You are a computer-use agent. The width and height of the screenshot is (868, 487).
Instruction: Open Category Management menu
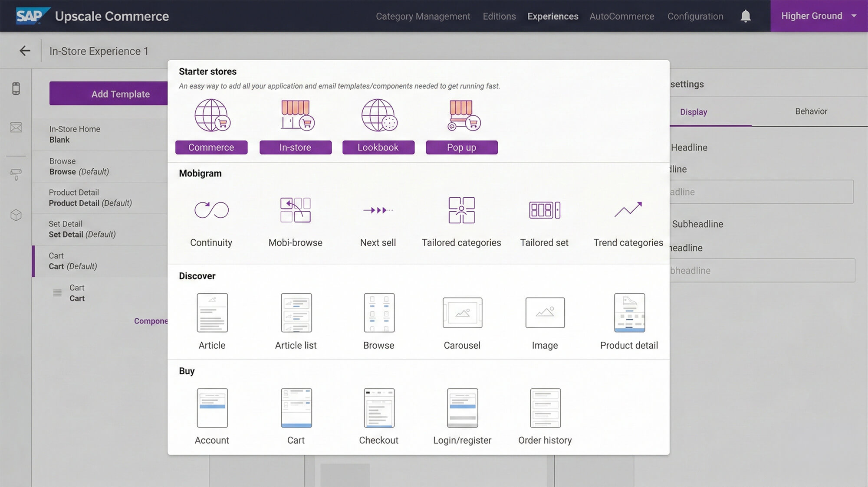(423, 16)
